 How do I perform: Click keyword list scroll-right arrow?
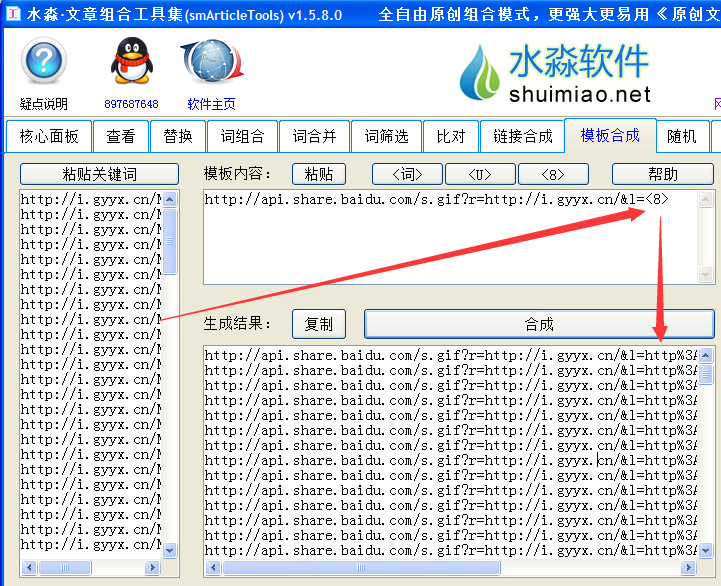point(151,567)
